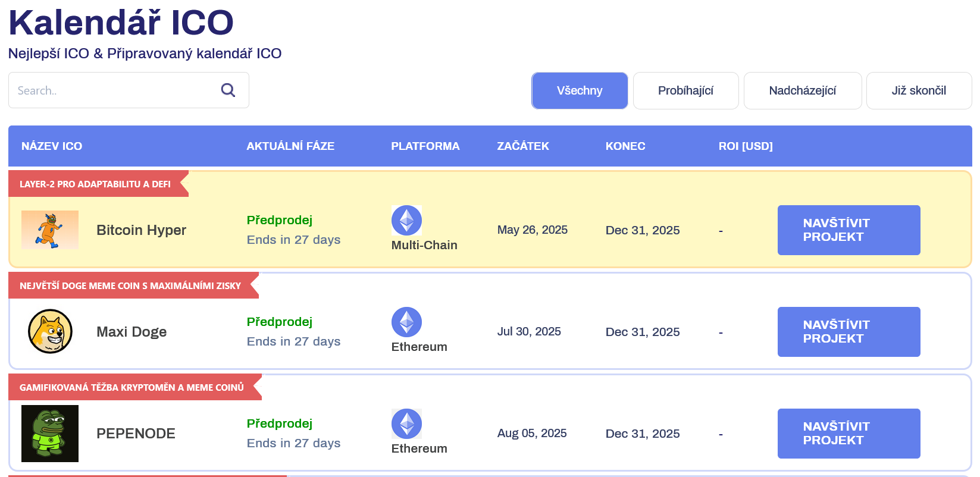Image resolution: width=980 pixels, height=477 pixels.
Task: Click the Gamifikovaná těžba kryptoměn banner
Action: [134, 388]
